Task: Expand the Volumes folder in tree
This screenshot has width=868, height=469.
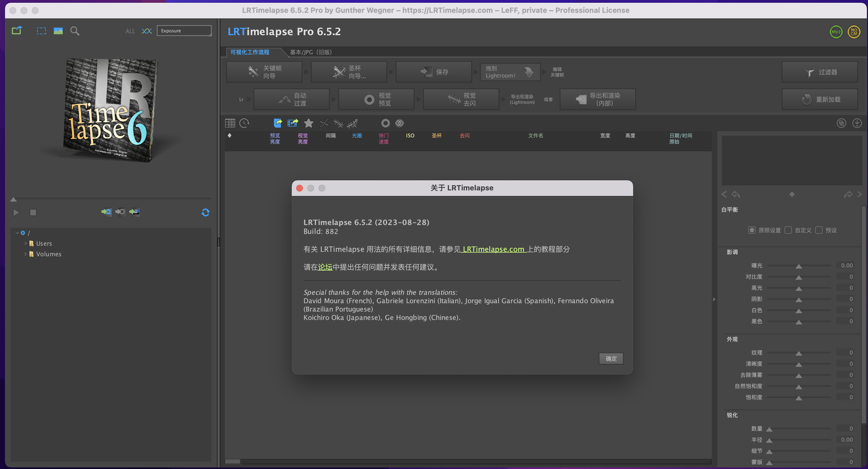Action: pyautogui.click(x=25, y=254)
